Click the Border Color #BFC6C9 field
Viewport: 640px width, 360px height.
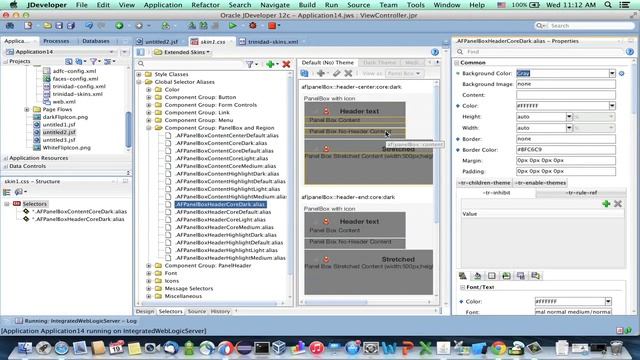pos(566,150)
